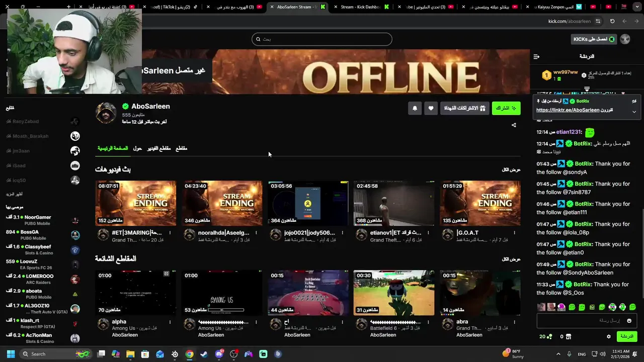The width and height of the screenshot is (644, 362).
Task: Switch to الصفحة الرئيسية tab
Action: click(x=113, y=148)
